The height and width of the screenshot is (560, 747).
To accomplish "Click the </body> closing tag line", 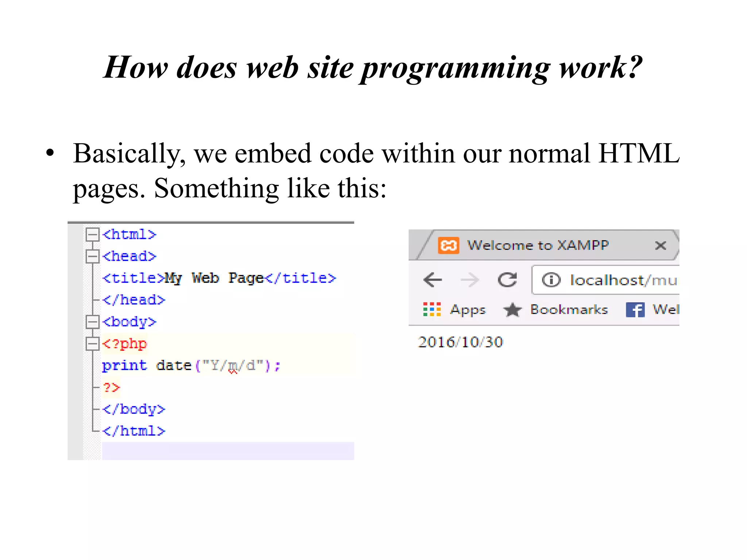I will pyautogui.click(x=134, y=409).
